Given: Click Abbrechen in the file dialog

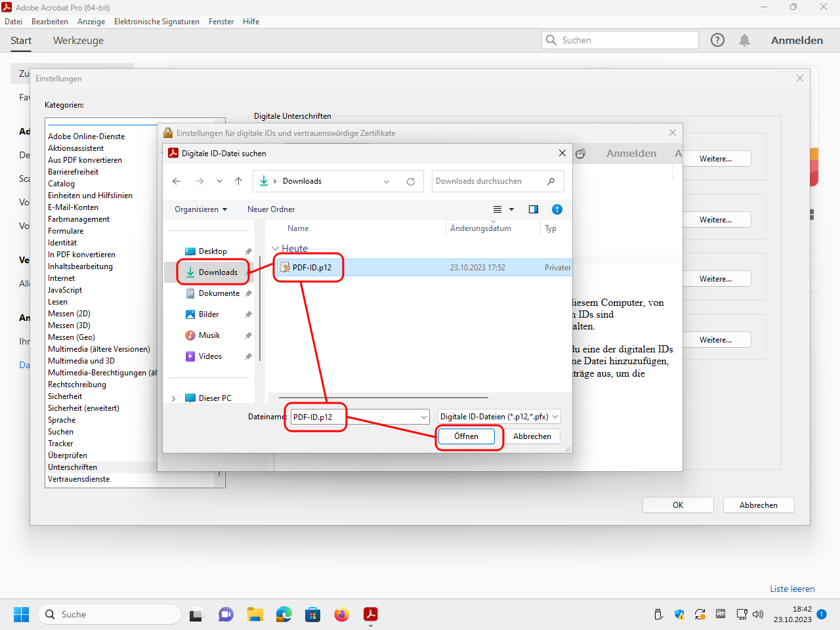Looking at the screenshot, I should pyautogui.click(x=532, y=436).
